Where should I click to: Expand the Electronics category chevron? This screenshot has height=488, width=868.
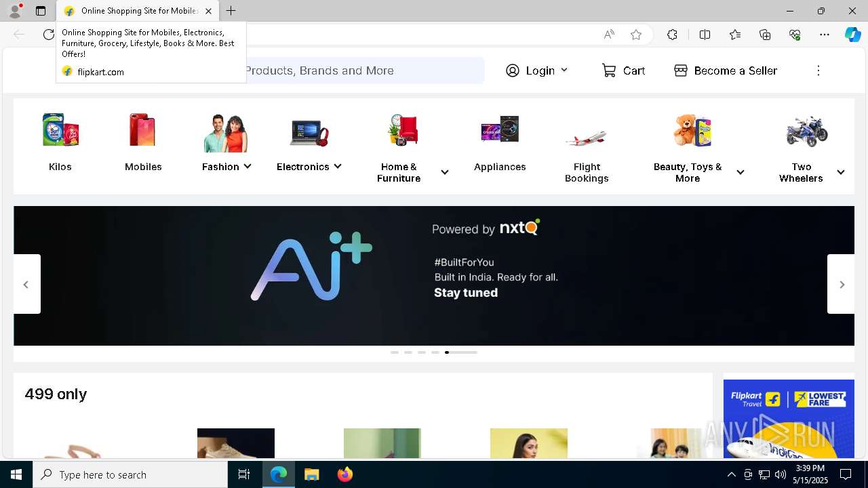click(338, 166)
